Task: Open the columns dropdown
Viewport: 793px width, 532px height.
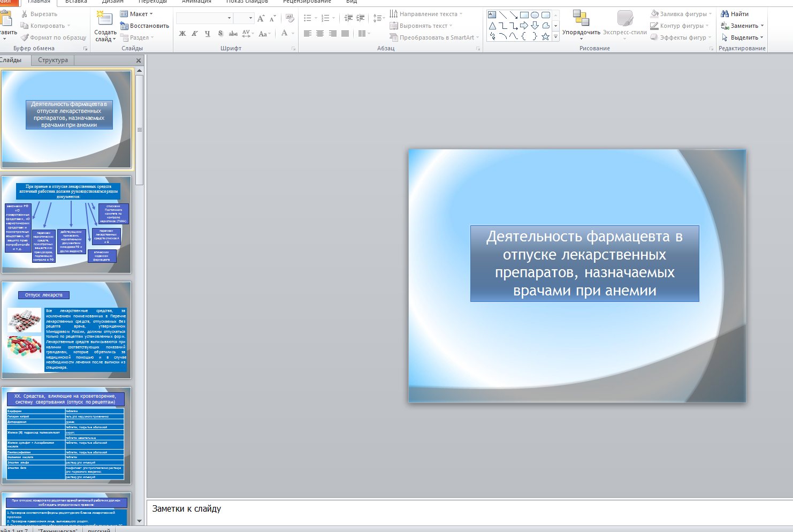Action: (x=364, y=33)
